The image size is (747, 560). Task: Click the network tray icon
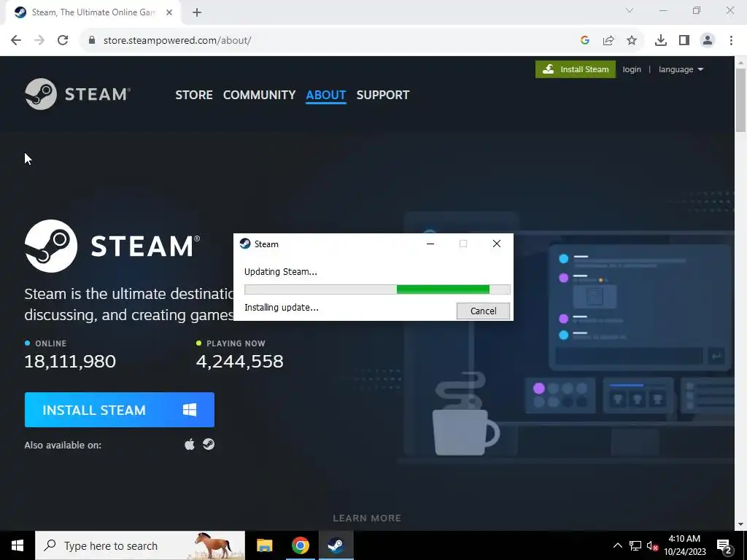635,545
